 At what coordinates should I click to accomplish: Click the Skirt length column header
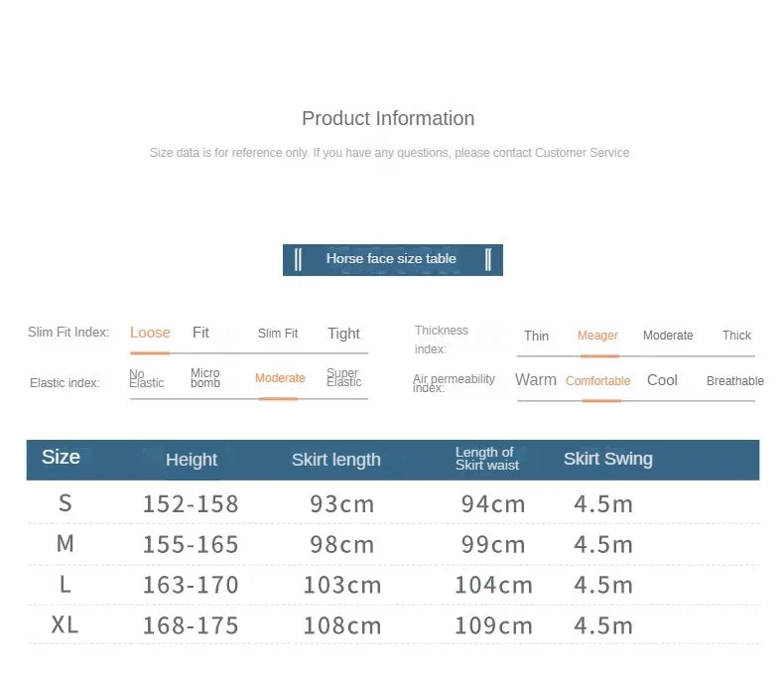(335, 460)
